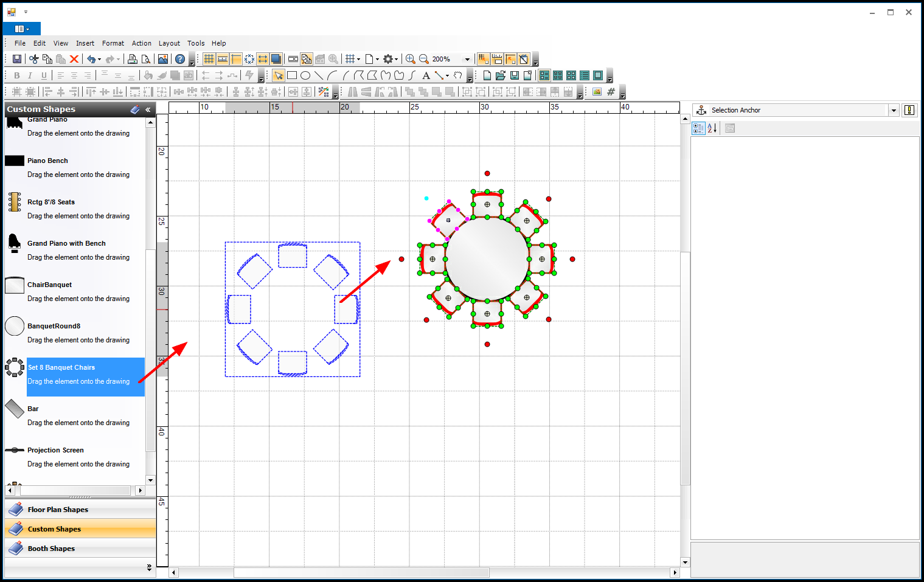
Task: Click the canvas vertical scrollbar down arrow
Action: coord(685,562)
